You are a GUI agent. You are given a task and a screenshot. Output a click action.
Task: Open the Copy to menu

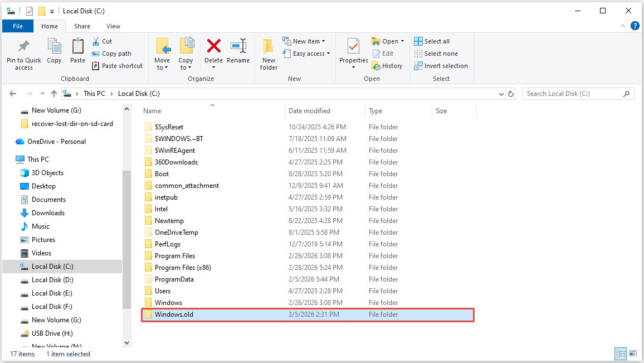point(186,54)
